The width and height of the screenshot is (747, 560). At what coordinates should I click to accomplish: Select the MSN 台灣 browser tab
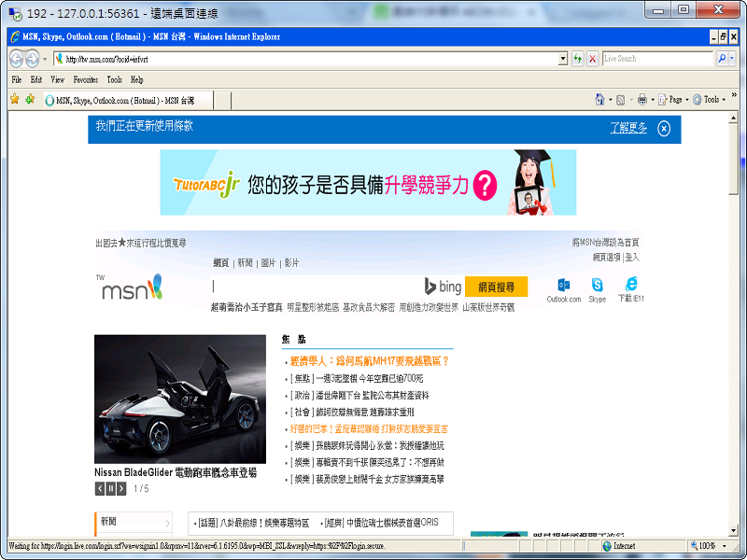pyautogui.click(x=128, y=101)
